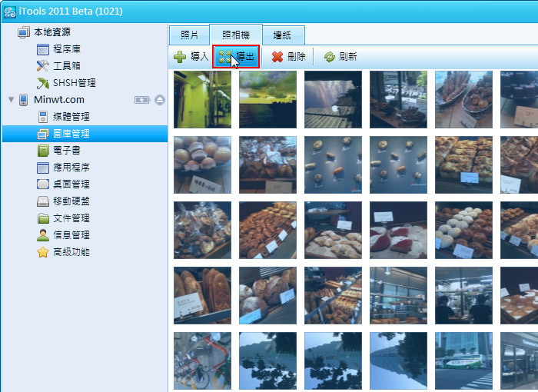Click the iTools app logo in title bar
The image size is (538, 392).
pyautogui.click(x=9, y=12)
